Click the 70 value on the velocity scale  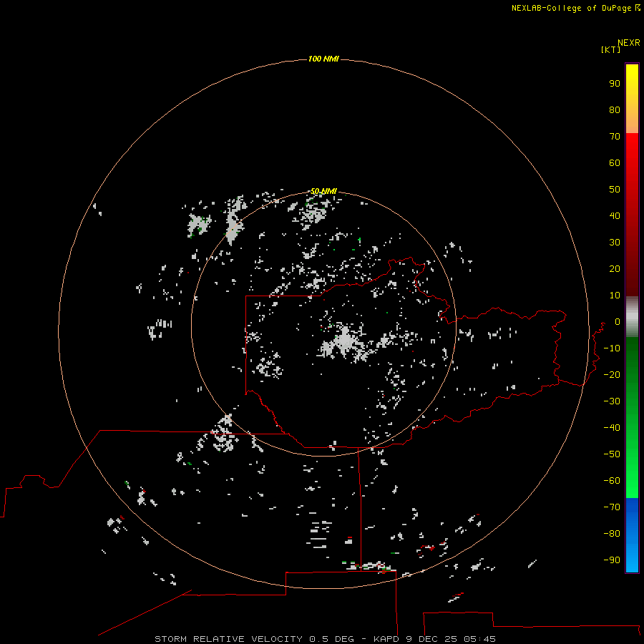pos(615,137)
